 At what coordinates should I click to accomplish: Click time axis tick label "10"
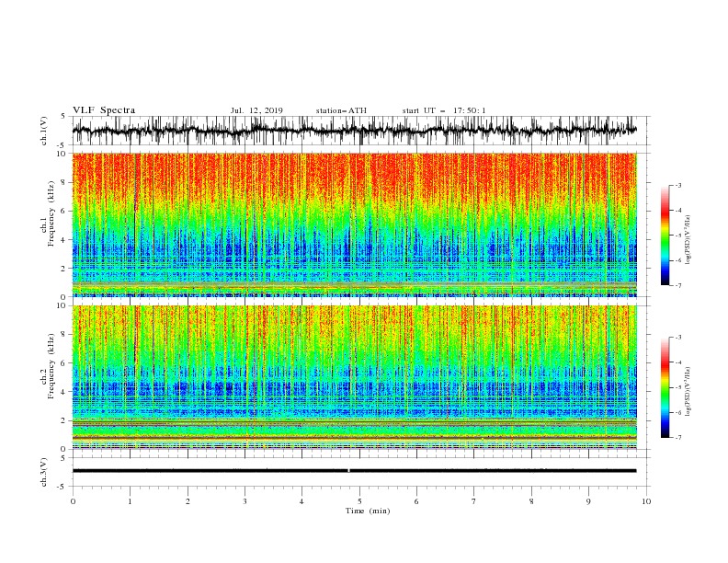click(646, 501)
